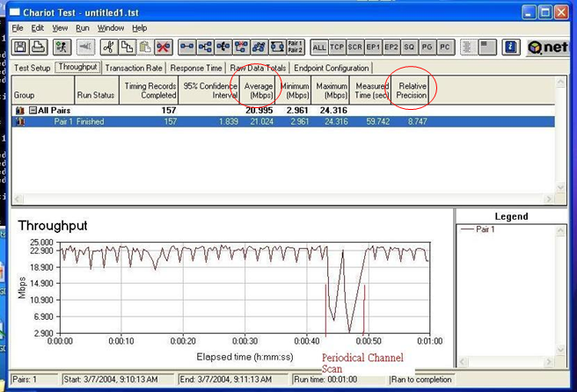This screenshot has width=577, height=392.
Task: Switch to the Raw Data Totals tab
Action: pyautogui.click(x=258, y=68)
